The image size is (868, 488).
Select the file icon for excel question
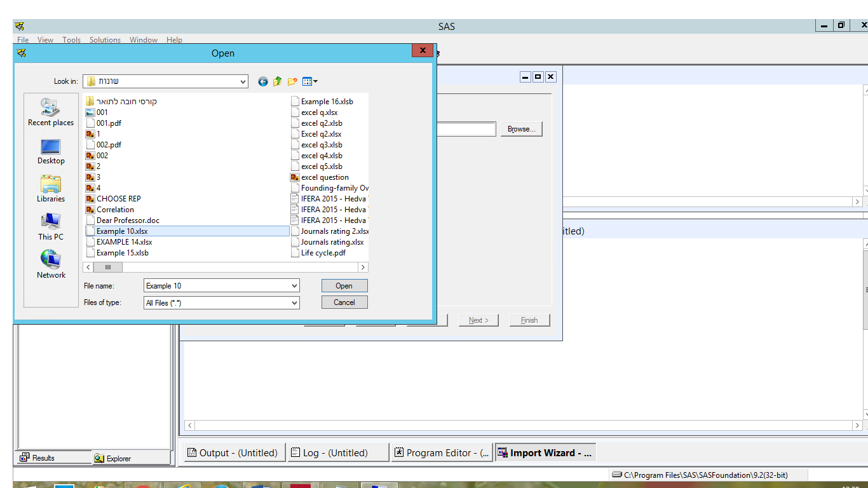click(295, 177)
